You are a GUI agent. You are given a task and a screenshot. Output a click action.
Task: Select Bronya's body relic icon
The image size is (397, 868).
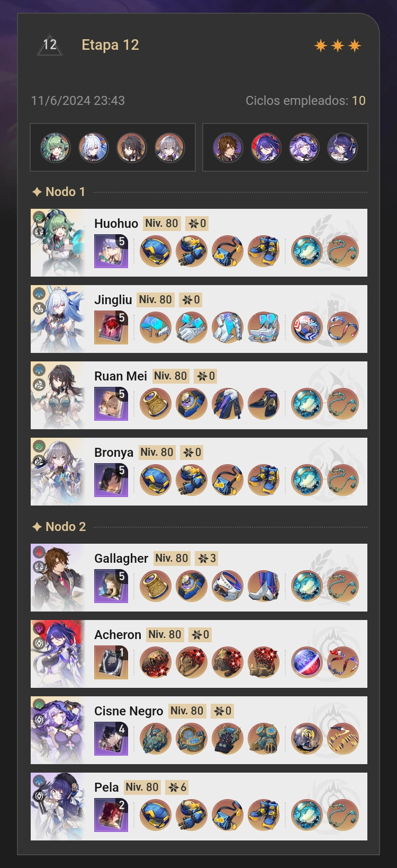[228, 480]
